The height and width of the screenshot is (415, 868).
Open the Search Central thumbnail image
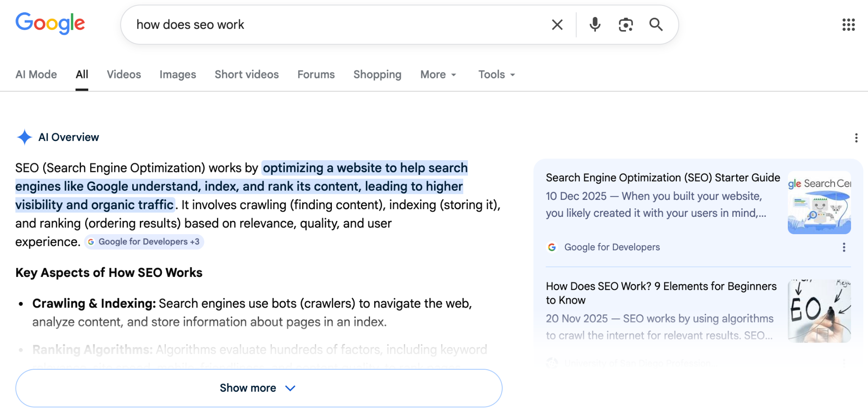(x=819, y=202)
